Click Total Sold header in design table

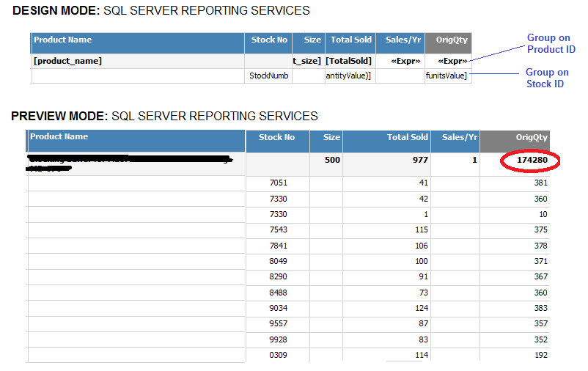tap(350, 43)
